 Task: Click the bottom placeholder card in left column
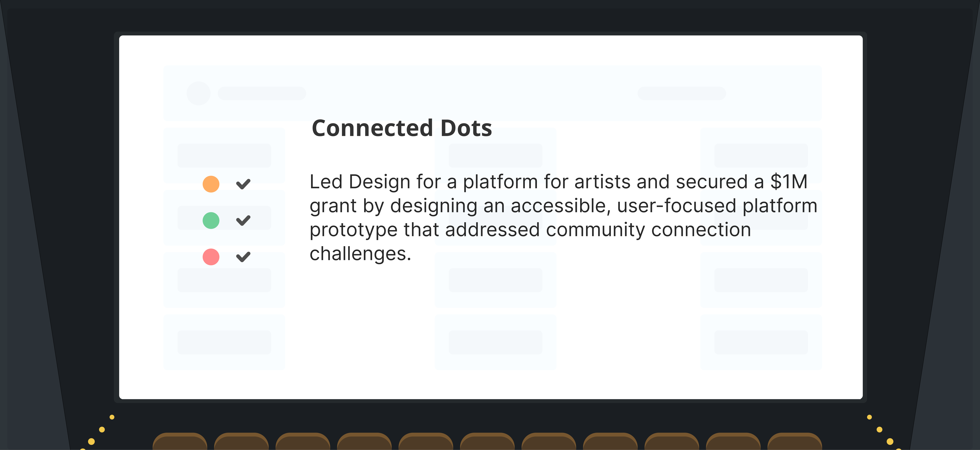(x=224, y=342)
